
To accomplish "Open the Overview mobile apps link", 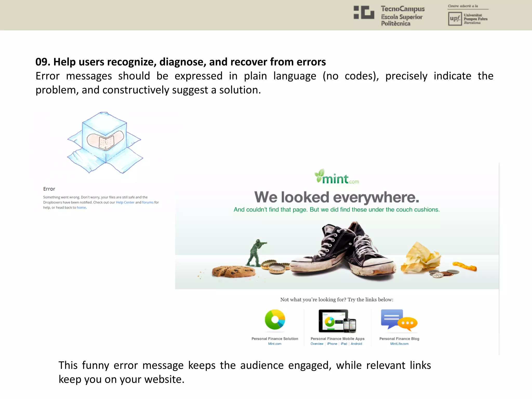I will coord(317,344).
